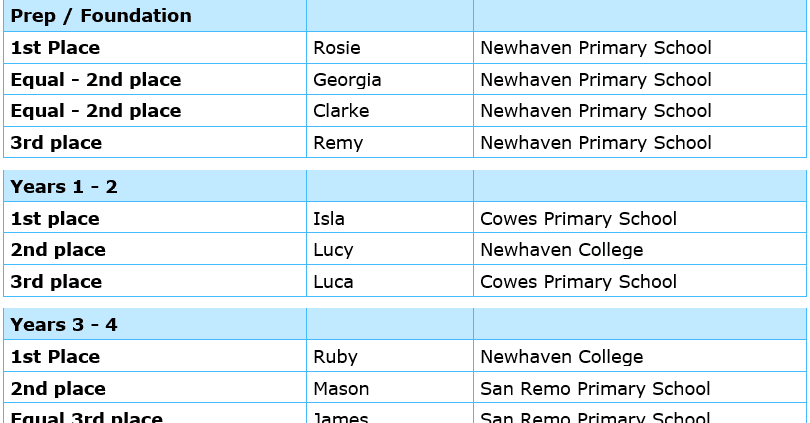Click the Years 3 - 4 header cell
This screenshot has height=423, width=810.
click(x=64, y=325)
